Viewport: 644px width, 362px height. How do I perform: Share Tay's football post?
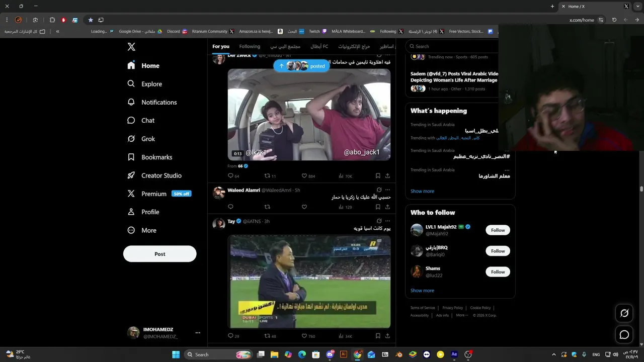(x=387, y=336)
